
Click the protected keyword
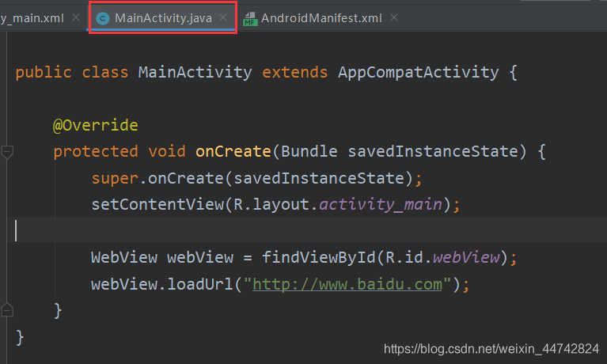tap(96, 151)
